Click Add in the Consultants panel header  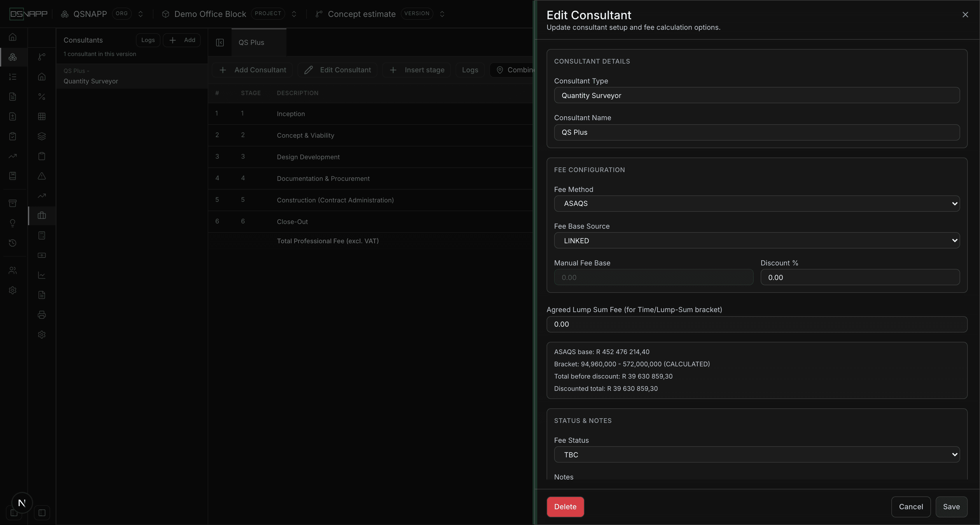tap(182, 40)
